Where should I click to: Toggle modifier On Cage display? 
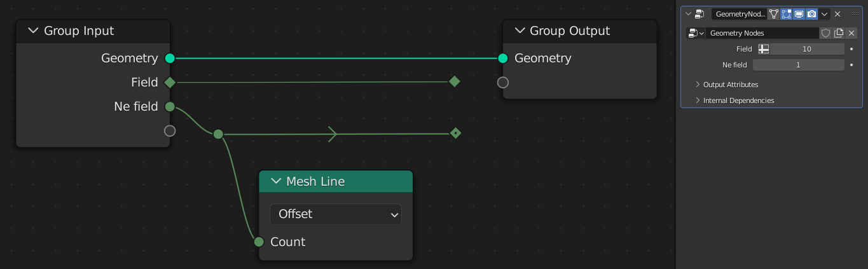[x=774, y=14]
